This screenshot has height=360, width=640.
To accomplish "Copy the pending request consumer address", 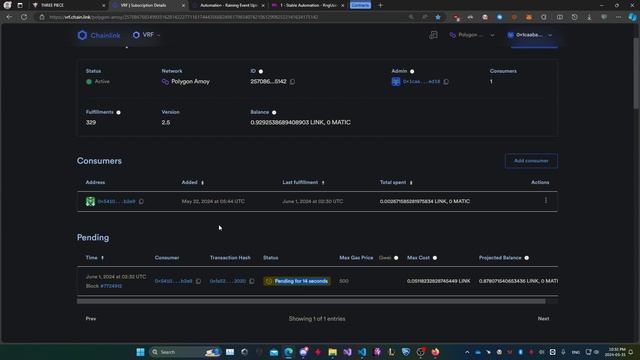I will 198,281.
